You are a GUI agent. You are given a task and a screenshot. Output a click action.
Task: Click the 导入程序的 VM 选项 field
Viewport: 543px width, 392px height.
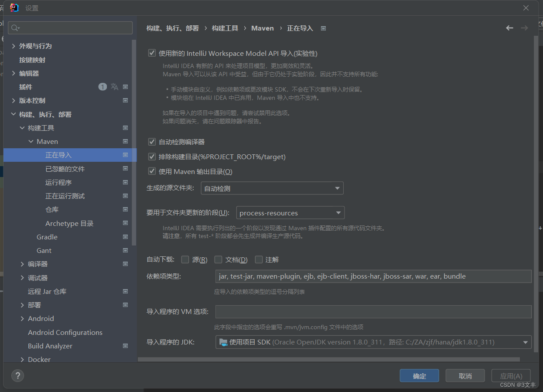point(374,312)
